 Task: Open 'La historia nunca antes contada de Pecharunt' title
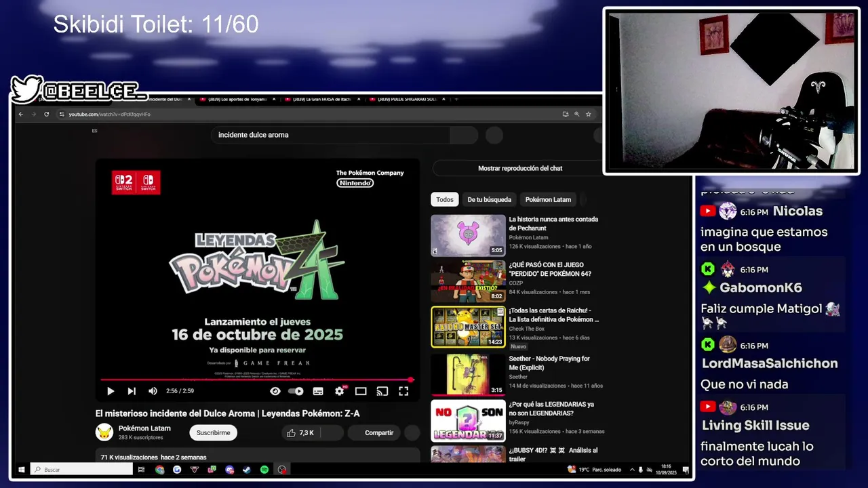click(553, 224)
